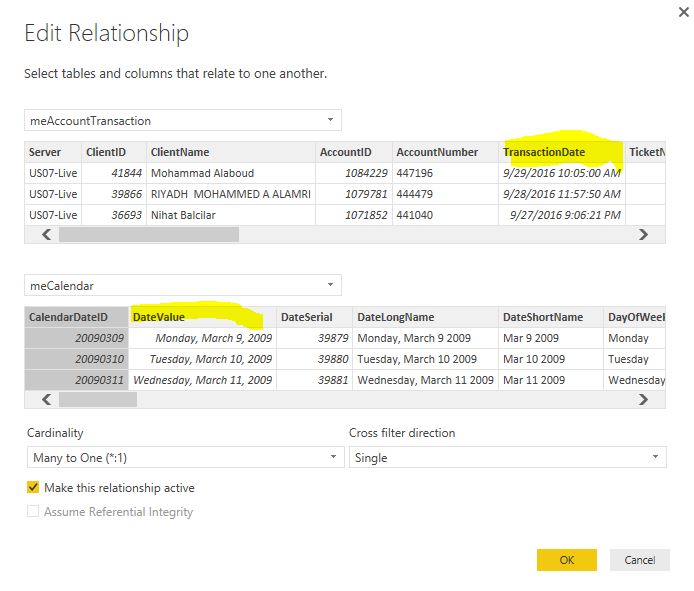Click DateValue cell Tuesday, March 10, 2009
Screen dimensions: 694x591
202,359
